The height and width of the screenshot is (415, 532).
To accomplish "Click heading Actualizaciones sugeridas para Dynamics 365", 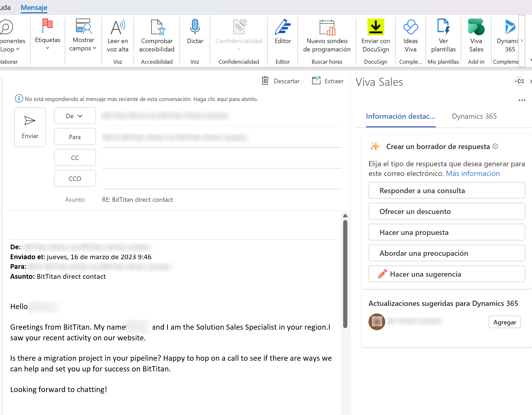I will pyautogui.click(x=443, y=304).
